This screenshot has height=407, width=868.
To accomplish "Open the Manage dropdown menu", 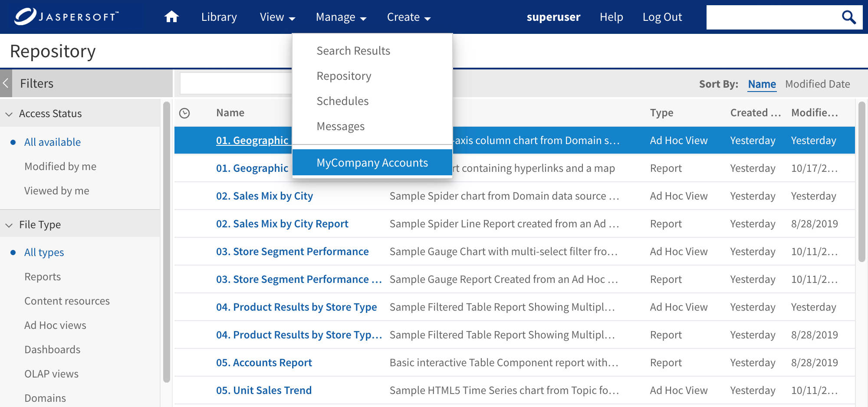I will pos(341,17).
